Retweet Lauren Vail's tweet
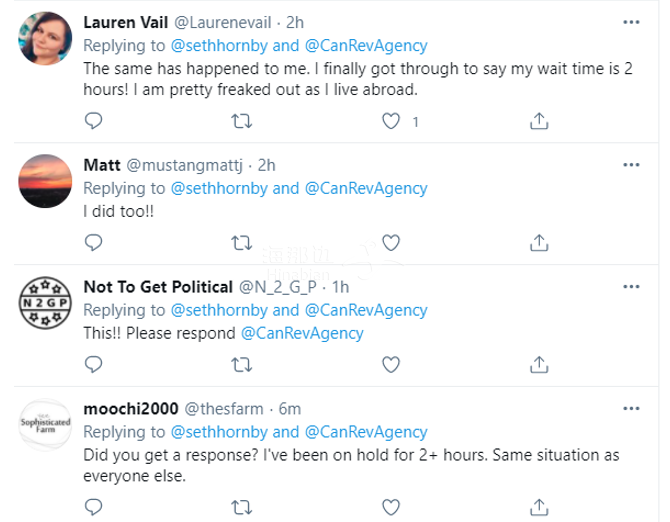 (x=241, y=121)
